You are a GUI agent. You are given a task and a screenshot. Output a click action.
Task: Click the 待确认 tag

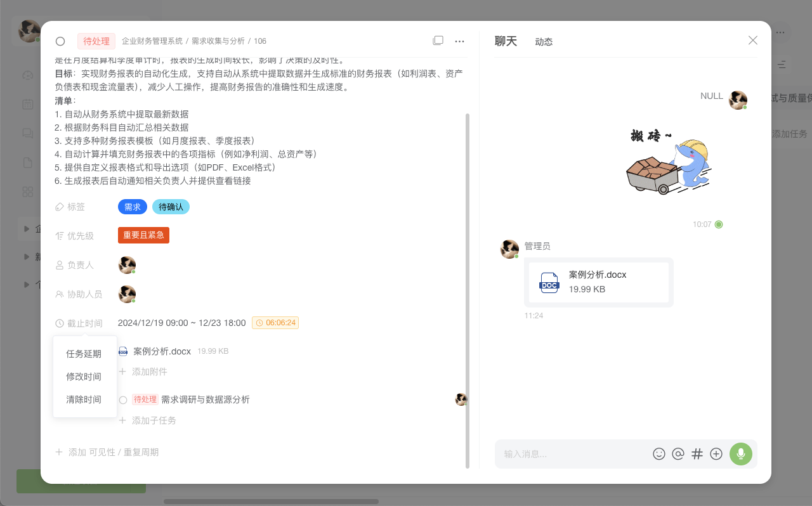click(x=171, y=207)
